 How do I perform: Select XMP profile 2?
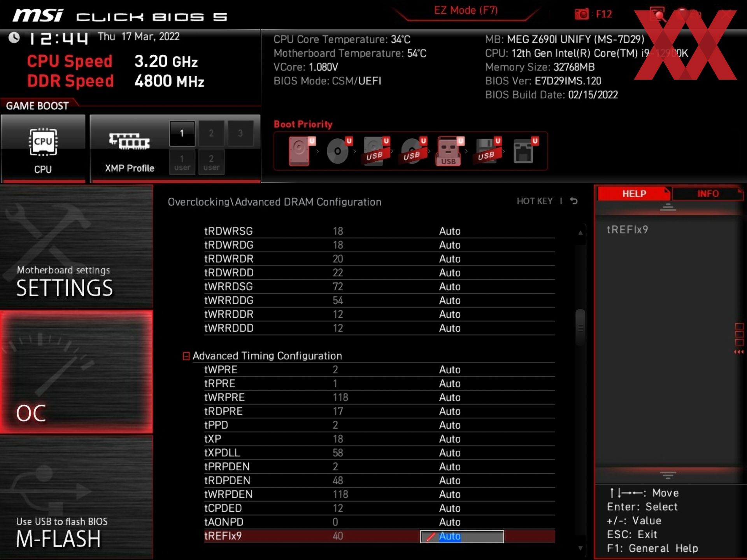coord(211,133)
